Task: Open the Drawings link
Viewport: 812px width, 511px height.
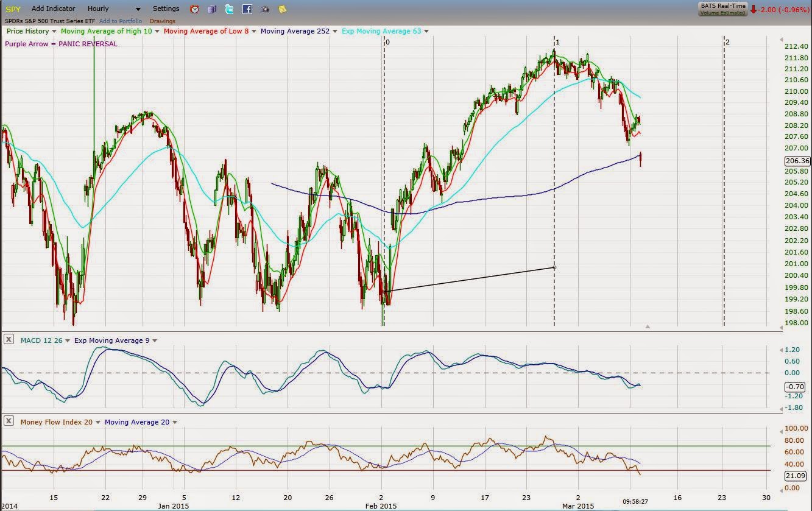Action: pyautogui.click(x=163, y=21)
